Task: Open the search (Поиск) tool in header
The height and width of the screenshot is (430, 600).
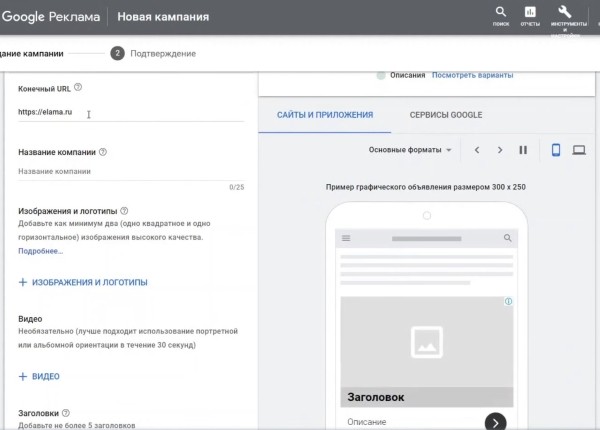Action: click(x=500, y=14)
